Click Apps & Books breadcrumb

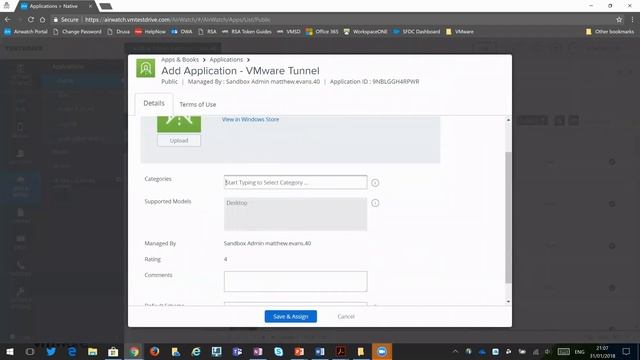pyautogui.click(x=180, y=60)
